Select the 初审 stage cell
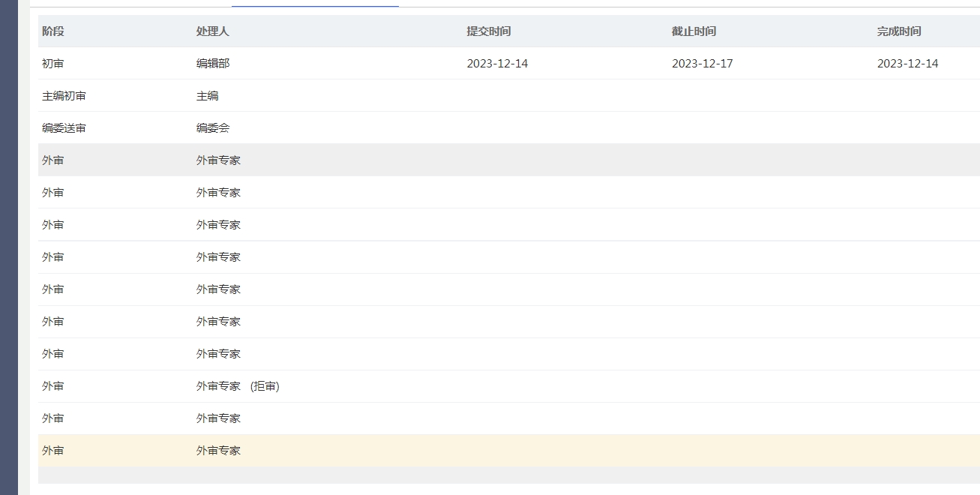The height and width of the screenshot is (495, 980). coord(53,64)
